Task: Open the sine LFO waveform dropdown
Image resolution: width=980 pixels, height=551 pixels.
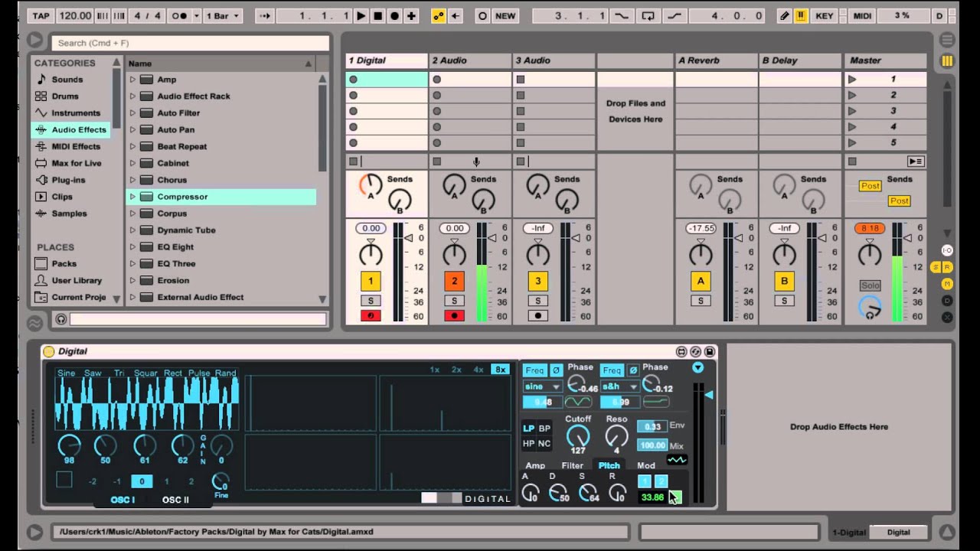Action: coord(542,386)
